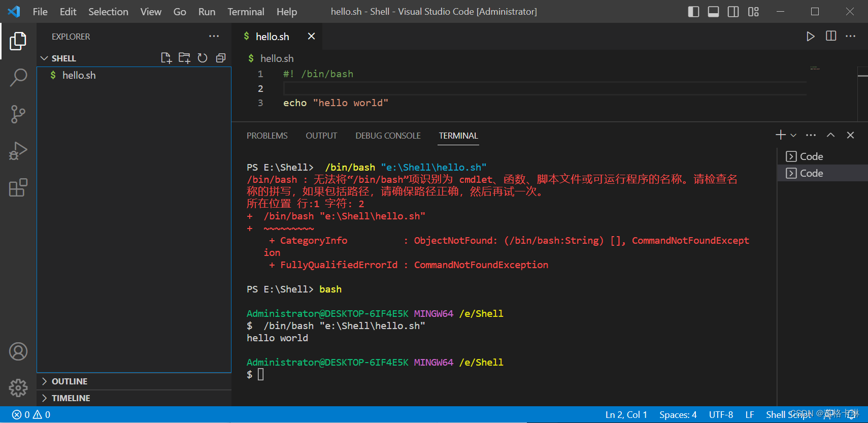Create a new terminal with plus icon

(x=781, y=135)
